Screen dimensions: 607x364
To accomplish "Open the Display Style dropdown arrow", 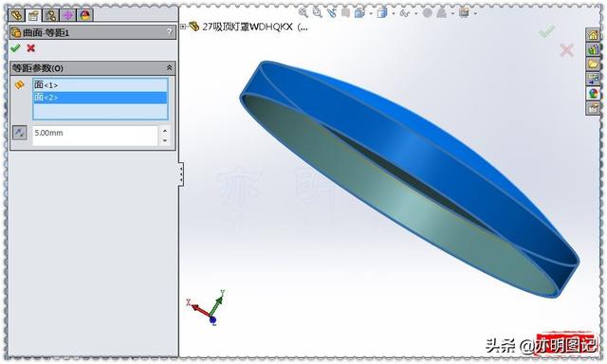I will click(394, 13).
